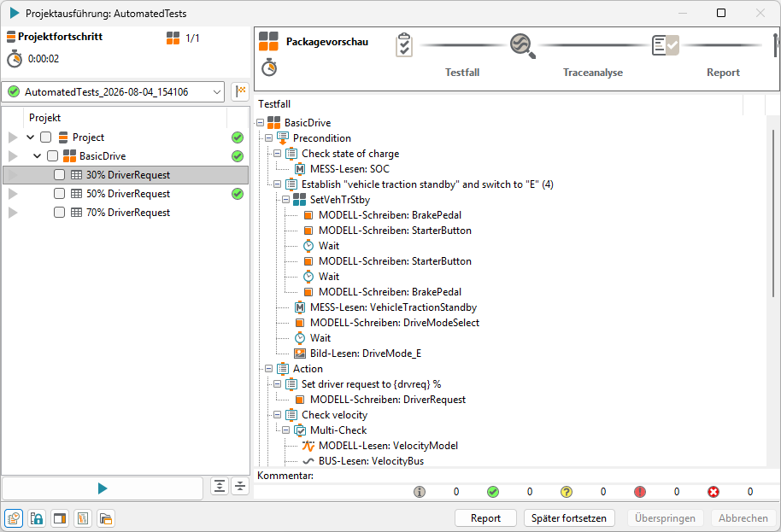Collapse the Action node

pyautogui.click(x=269, y=369)
